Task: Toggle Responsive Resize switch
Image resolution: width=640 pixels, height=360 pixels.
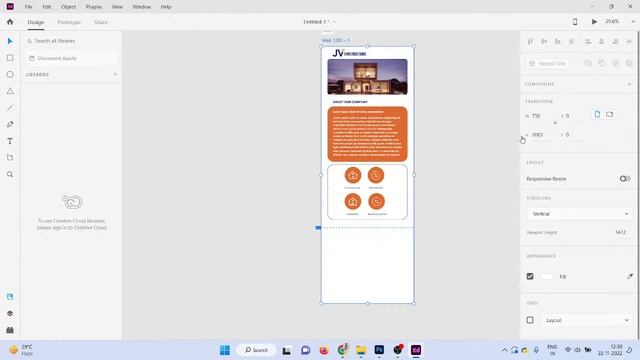Action: 624,178
